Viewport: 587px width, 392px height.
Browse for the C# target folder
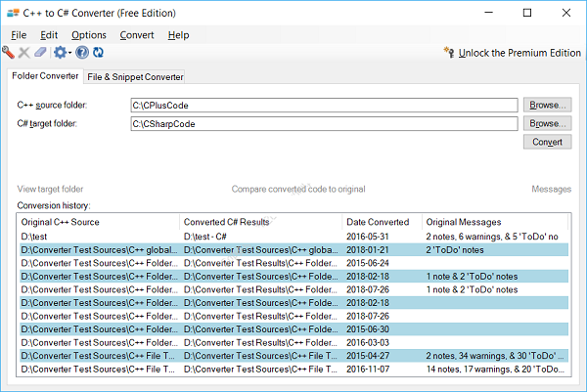547,123
